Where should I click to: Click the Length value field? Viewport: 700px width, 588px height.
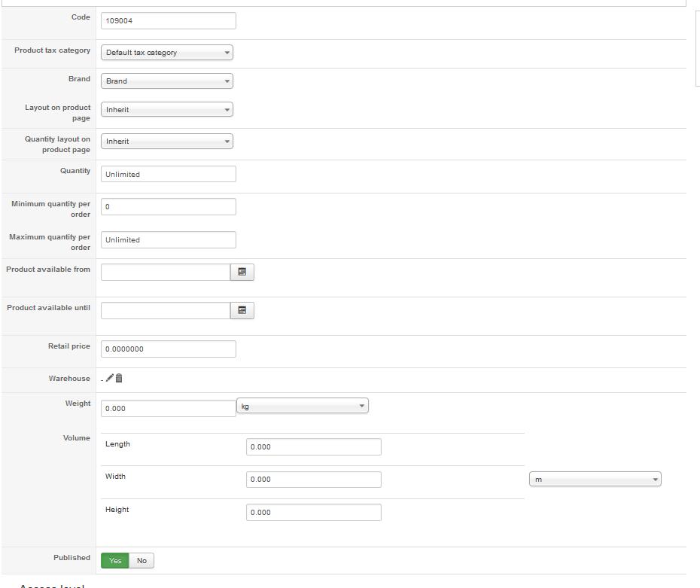point(313,447)
